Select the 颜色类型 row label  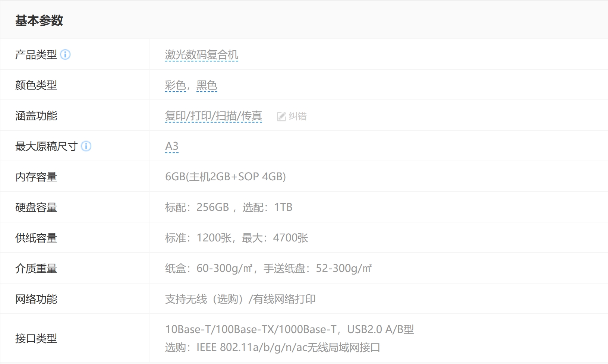(x=36, y=85)
